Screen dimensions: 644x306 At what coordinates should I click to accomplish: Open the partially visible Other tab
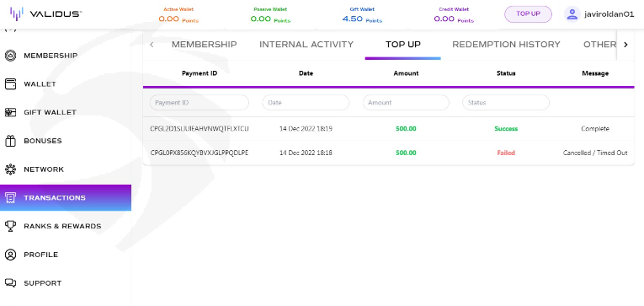click(599, 45)
